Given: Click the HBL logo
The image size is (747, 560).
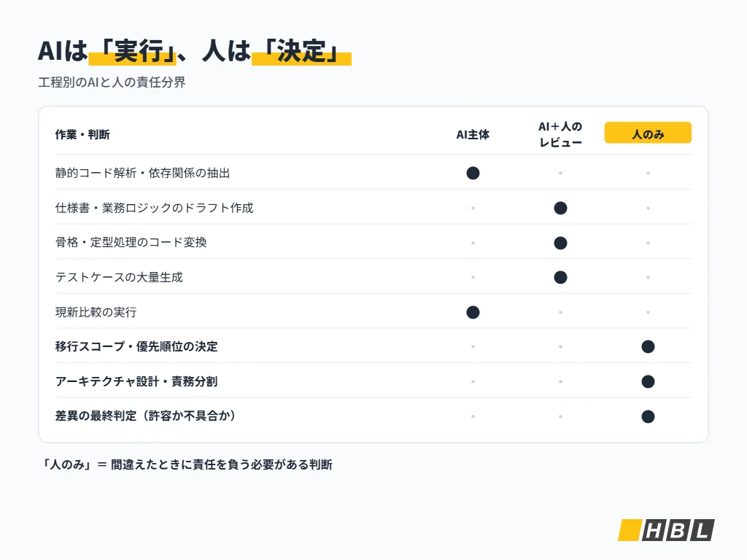Looking at the screenshot, I should (x=666, y=530).
